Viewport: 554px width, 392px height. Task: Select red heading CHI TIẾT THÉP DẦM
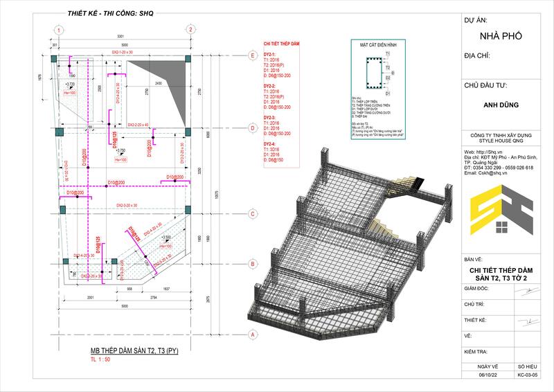282,44
